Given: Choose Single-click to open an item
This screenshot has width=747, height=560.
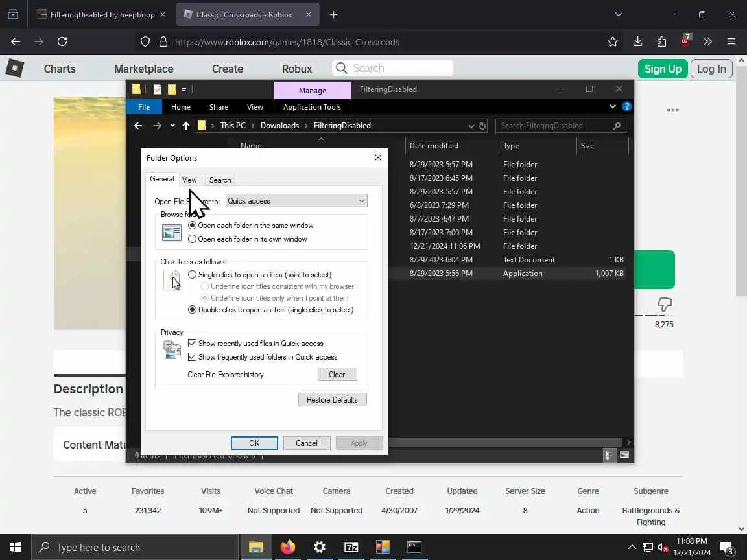Looking at the screenshot, I should pos(259,275).
